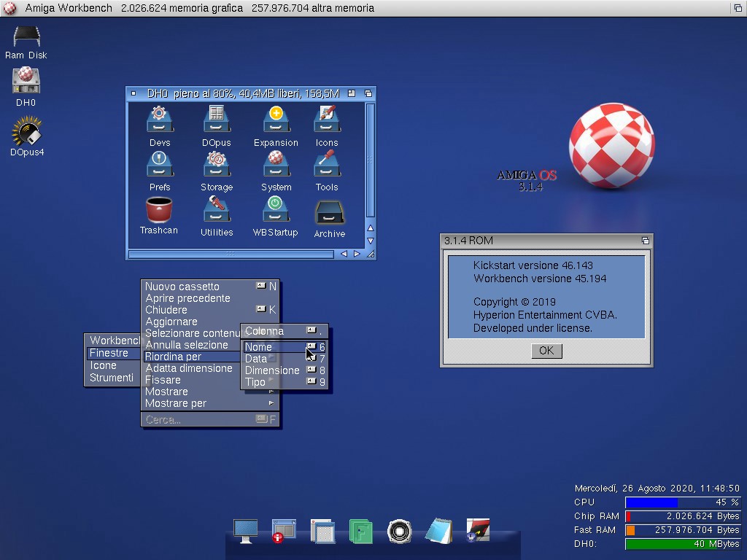This screenshot has width=747, height=560.
Task: Open the Prefs drawer
Action: pyautogui.click(x=160, y=166)
